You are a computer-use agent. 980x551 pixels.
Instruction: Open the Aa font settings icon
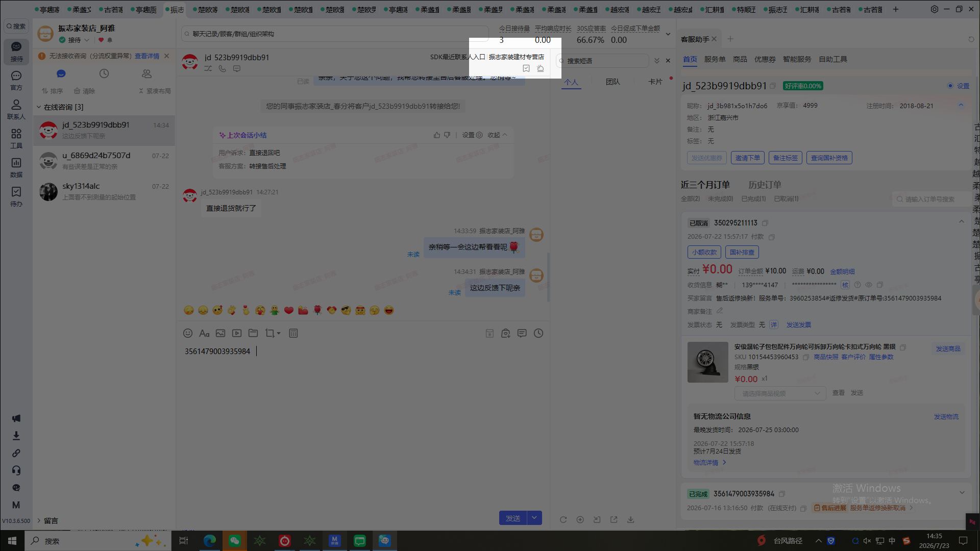click(204, 333)
